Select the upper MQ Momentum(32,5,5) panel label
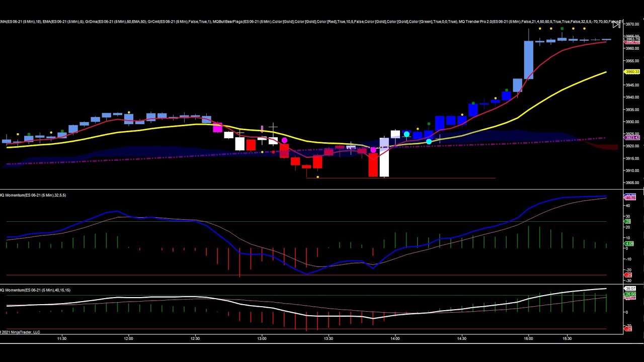This screenshot has width=644, height=362. point(33,195)
